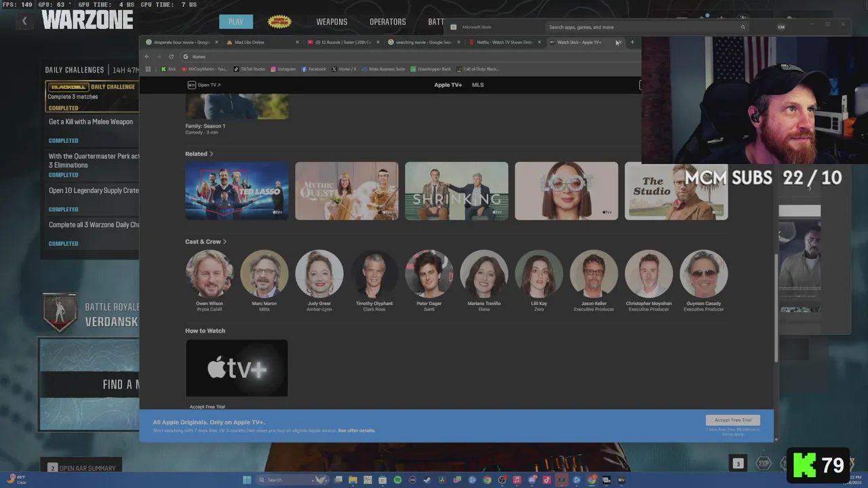
Task: Click the search icon in Microsoft Store
Action: pyautogui.click(x=743, y=27)
